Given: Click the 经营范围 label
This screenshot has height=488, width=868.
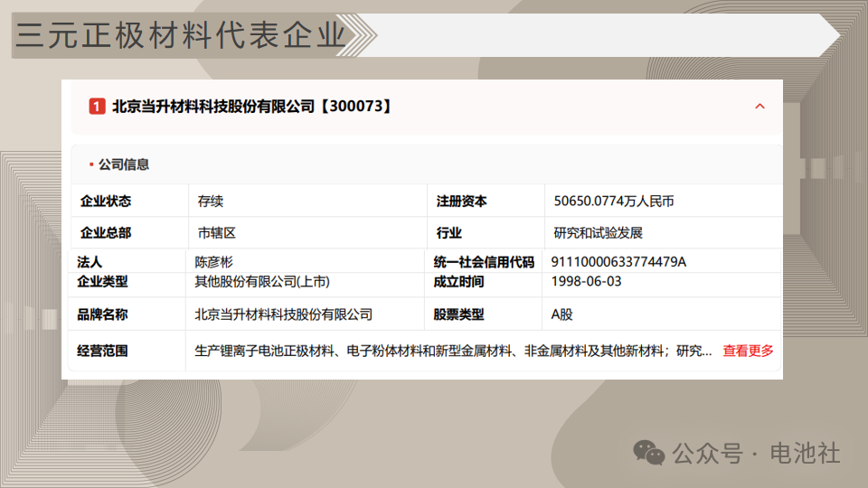Looking at the screenshot, I should [102, 351].
